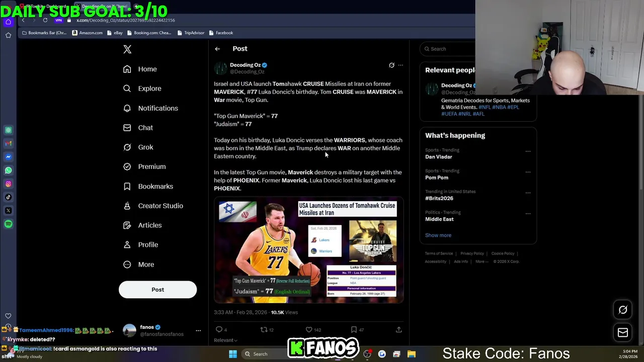Open the Privacy Policy link
The width and height of the screenshot is (644, 362).
472,253
